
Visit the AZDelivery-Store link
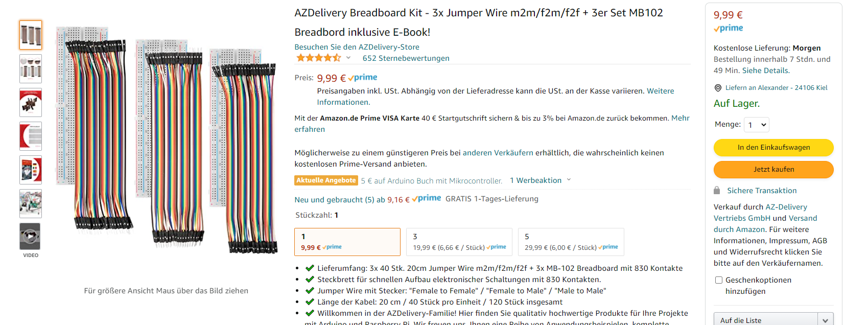coord(357,47)
